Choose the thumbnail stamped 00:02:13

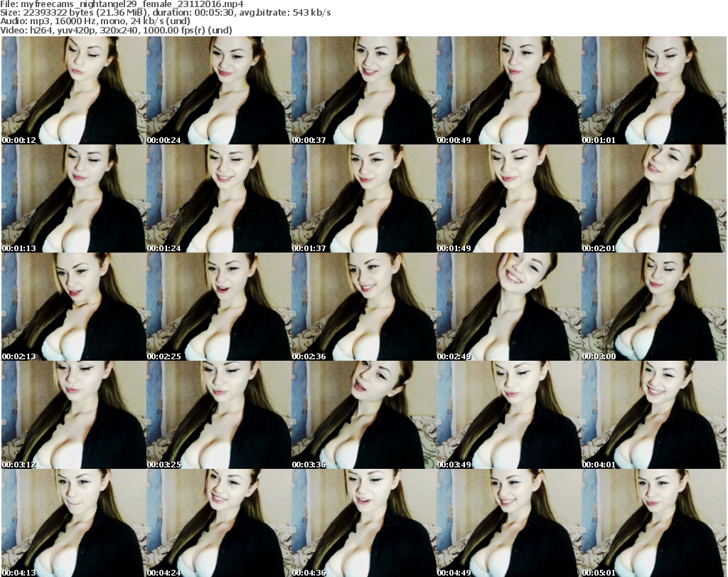click(x=73, y=307)
